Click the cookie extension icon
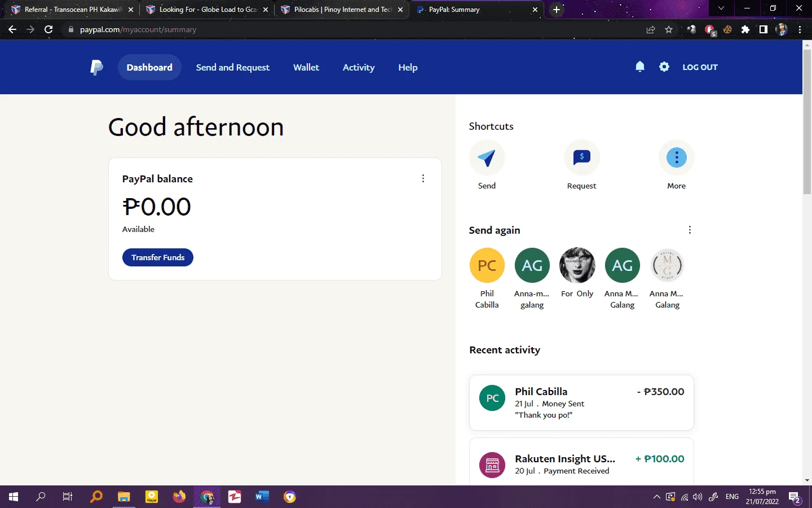 [727, 29]
